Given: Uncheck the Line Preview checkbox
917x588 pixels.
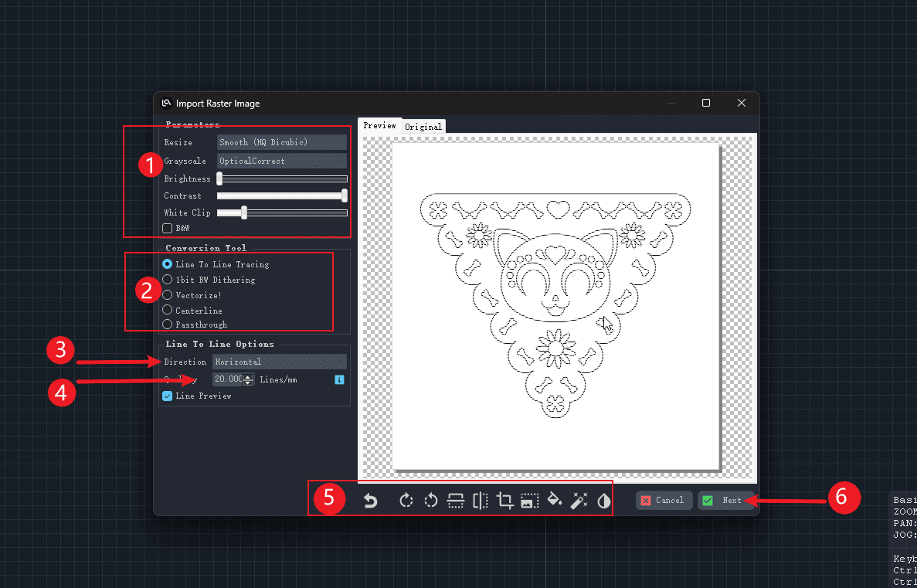Looking at the screenshot, I should [x=168, y=396].
